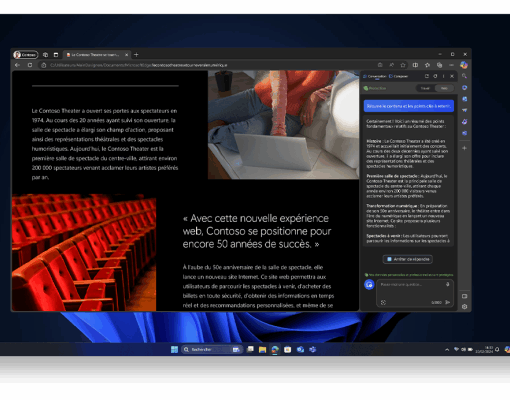Click the Edge taskbar icon

275,349
